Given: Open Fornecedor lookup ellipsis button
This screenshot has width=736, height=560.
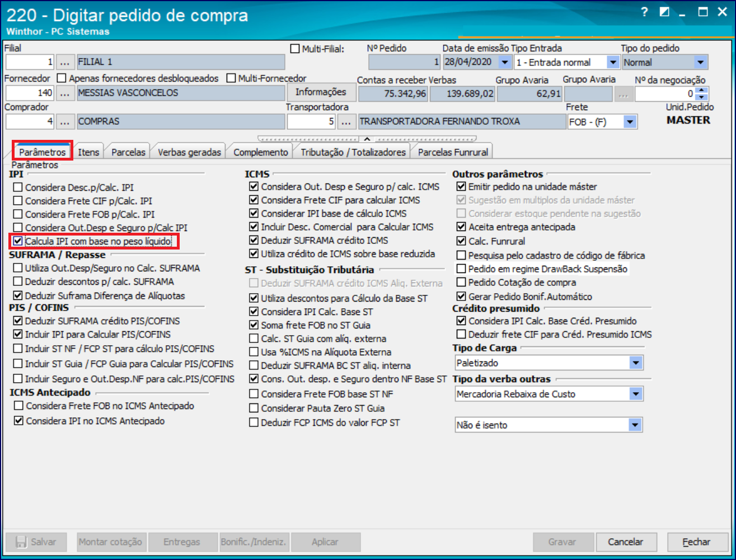Looking at the screenshot, I should [65, 92].
